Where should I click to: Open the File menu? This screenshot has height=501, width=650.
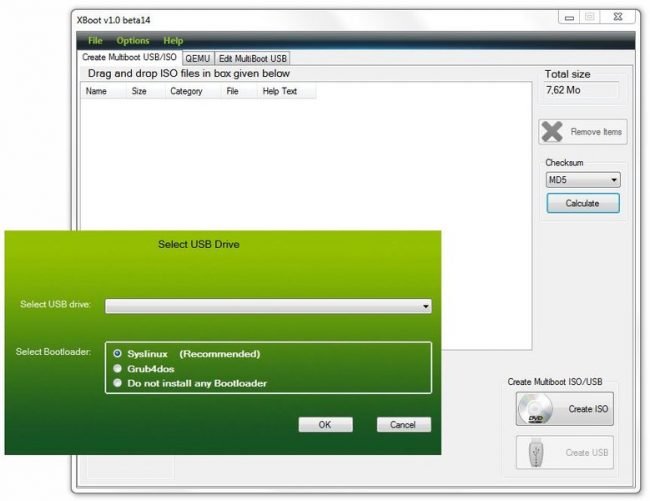[95, 41]
